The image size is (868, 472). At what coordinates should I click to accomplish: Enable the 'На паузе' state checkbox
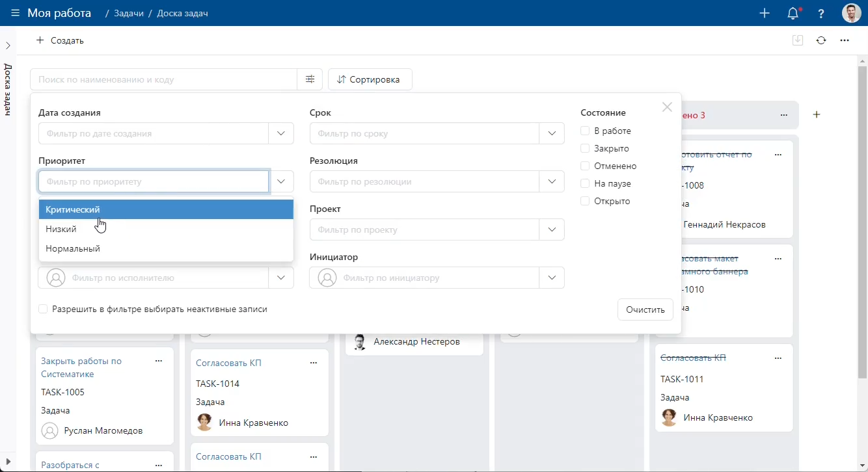pos(585,183)
